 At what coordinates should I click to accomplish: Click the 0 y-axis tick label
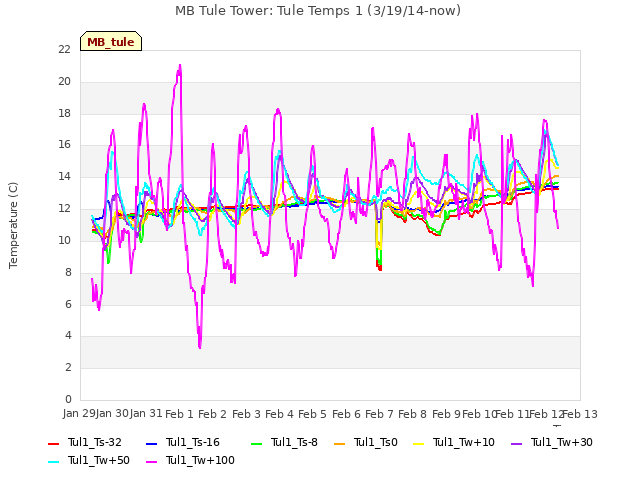(x=68, y=399)
